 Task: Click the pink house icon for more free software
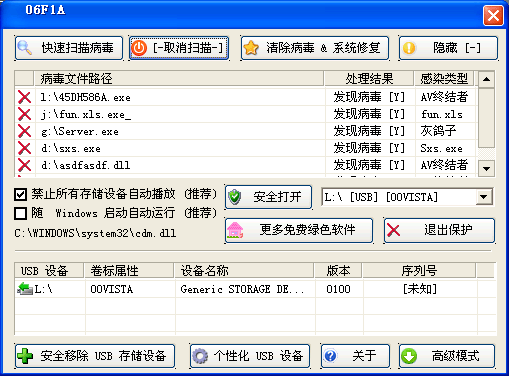pos(235,230)
